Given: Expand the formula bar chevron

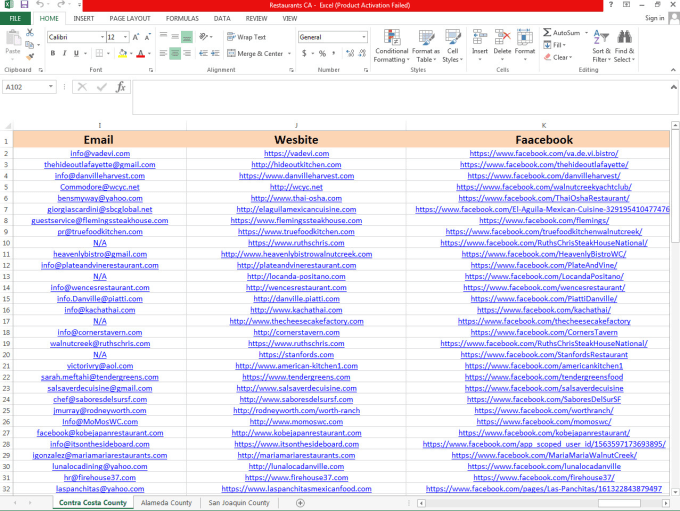Looking at the screenshot, I should coord(673,87).
